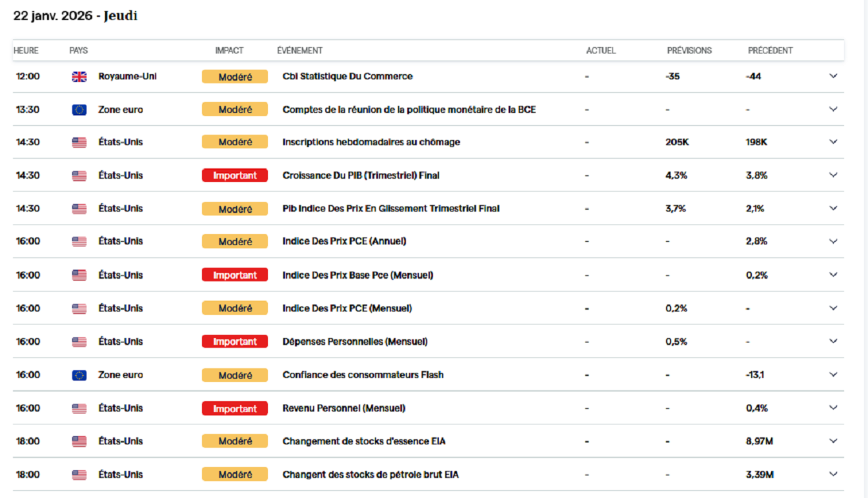Expand the Confiance des consommateurs Flash chevron
The width and height of the screenshot is (868, 498).
click(x=833, y=375)
